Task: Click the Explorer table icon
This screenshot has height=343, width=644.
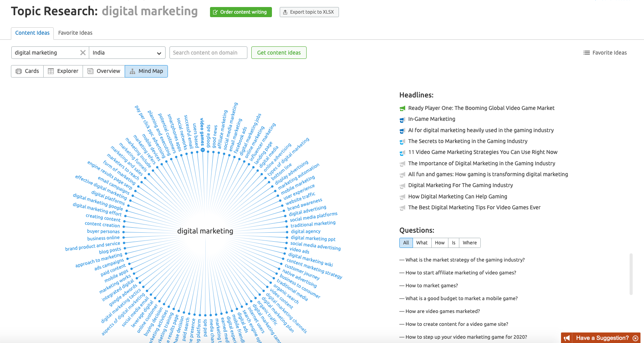Action: (51, 71)
